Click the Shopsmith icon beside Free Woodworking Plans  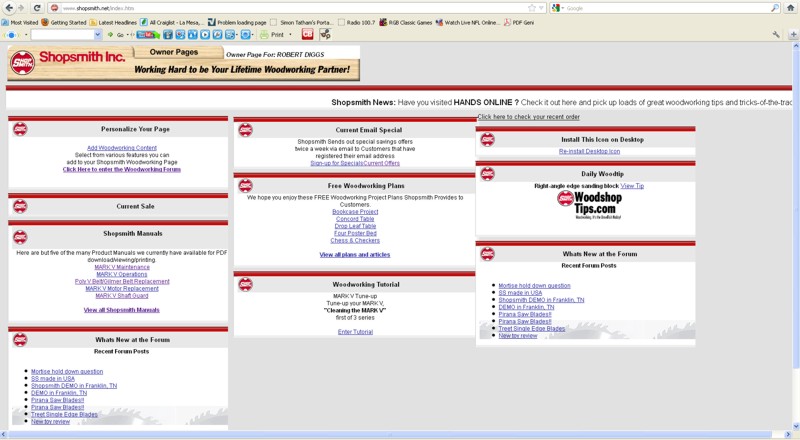[245, 185]
